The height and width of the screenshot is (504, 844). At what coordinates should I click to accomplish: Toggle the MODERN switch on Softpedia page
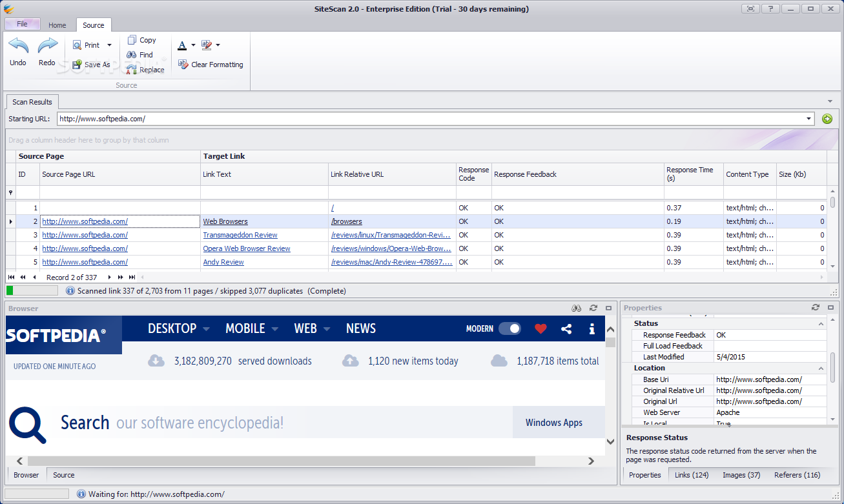509,328
